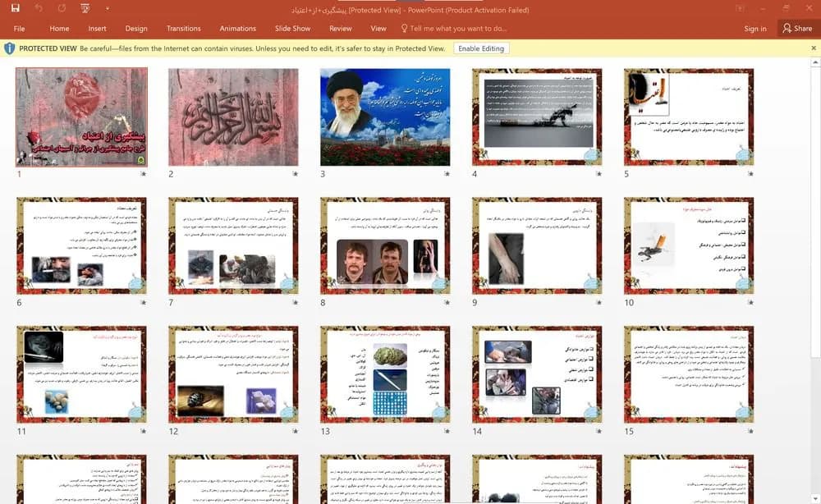Click the vertical scrollbar down arrow
The image size is (821, 504).
tap(815, 499)
